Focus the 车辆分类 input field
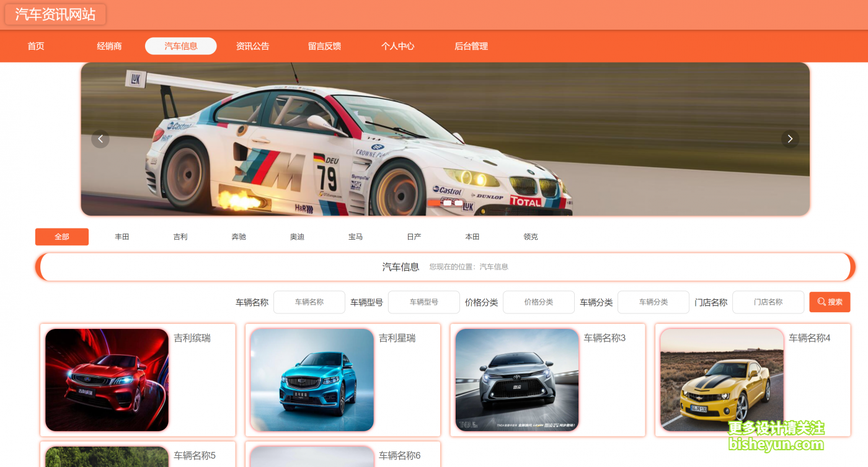The height and width of the screenshot is (467, 868). pos(653,302)
